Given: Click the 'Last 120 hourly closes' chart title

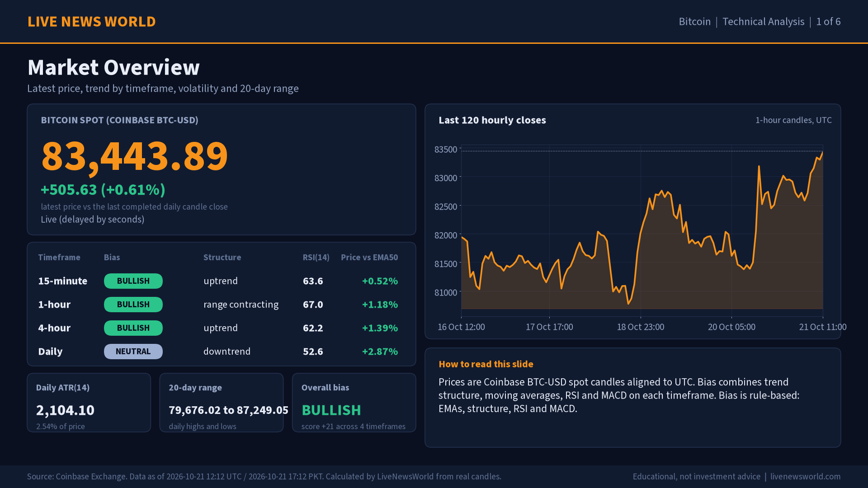Looking at the screenshot, I should [x=492, y=120].
